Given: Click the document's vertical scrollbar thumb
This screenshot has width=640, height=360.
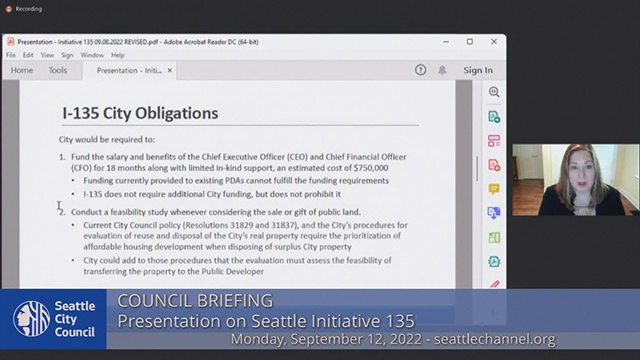Looking at the screenshot, I should (477, 168).
